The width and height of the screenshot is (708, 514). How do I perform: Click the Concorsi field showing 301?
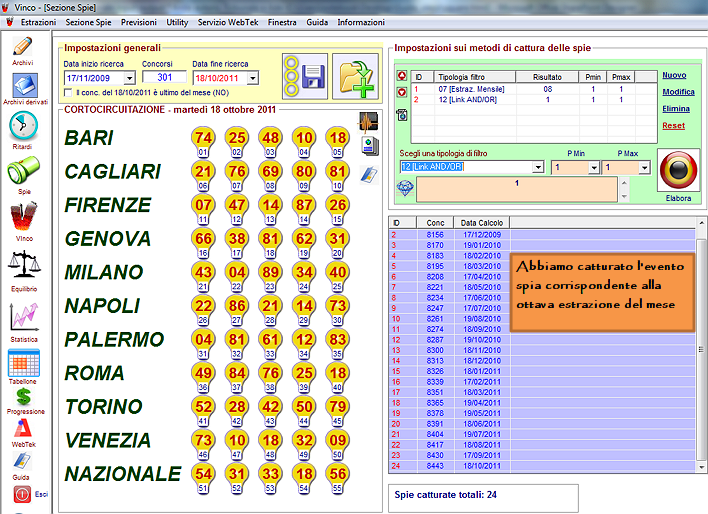164,77
